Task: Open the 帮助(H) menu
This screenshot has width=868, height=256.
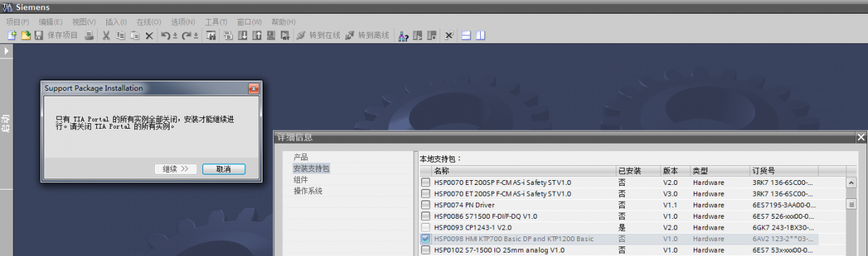Action: point(283,22)
